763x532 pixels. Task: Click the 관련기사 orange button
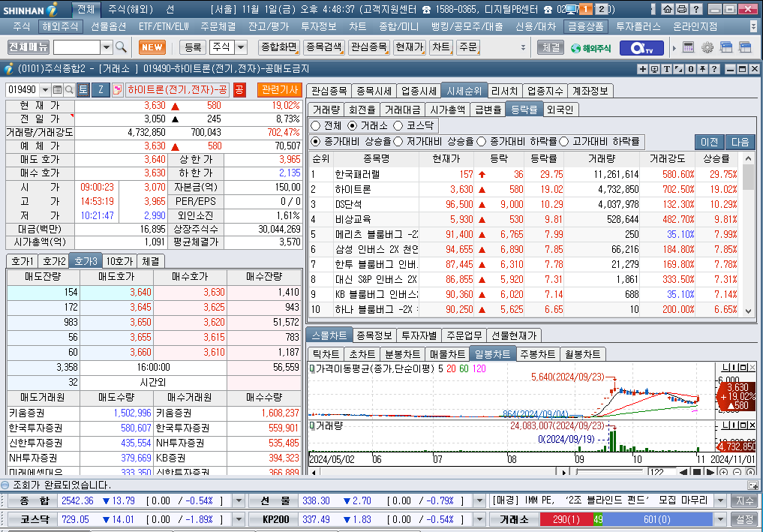pyautogui.click(x=279, y=89)
